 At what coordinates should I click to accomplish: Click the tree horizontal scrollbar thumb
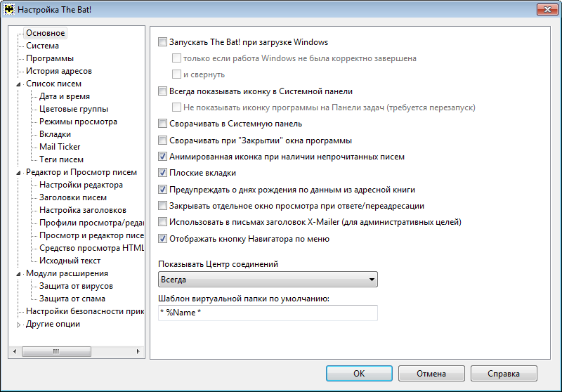56,351
